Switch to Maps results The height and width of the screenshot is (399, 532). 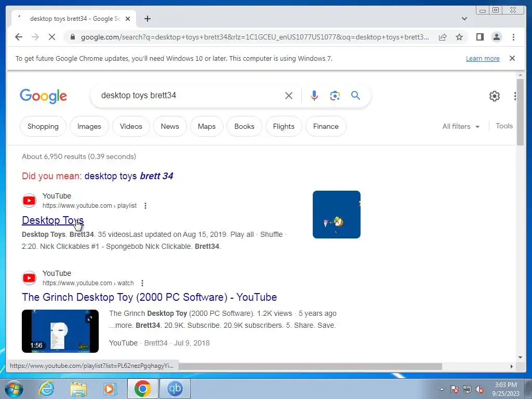[207, 126]
